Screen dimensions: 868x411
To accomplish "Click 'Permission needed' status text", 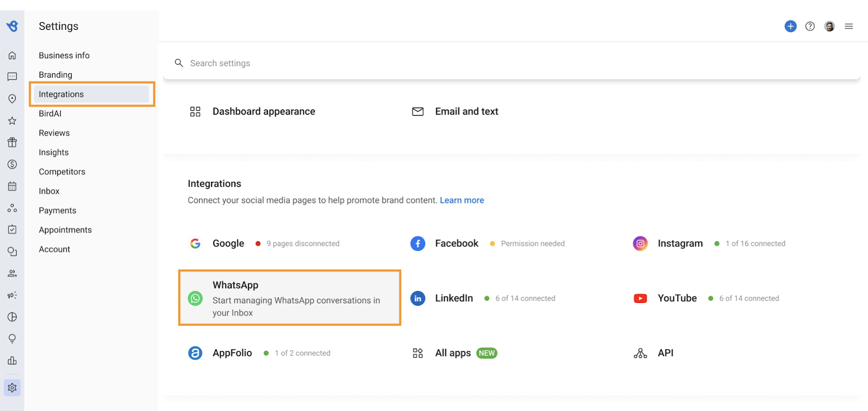I will (x=533, y=244).
